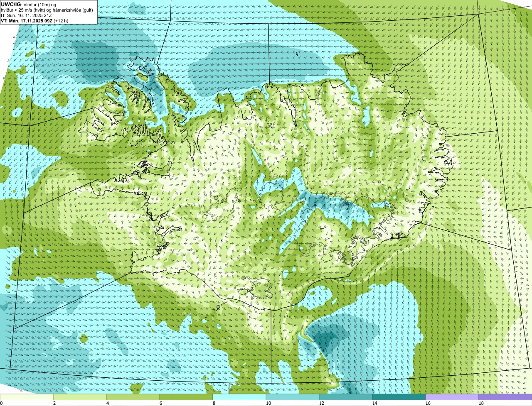Click the light lavender 16–18 m/s legend swatch
The height and width of the screenshot is (406, 532).
(452, 397)
